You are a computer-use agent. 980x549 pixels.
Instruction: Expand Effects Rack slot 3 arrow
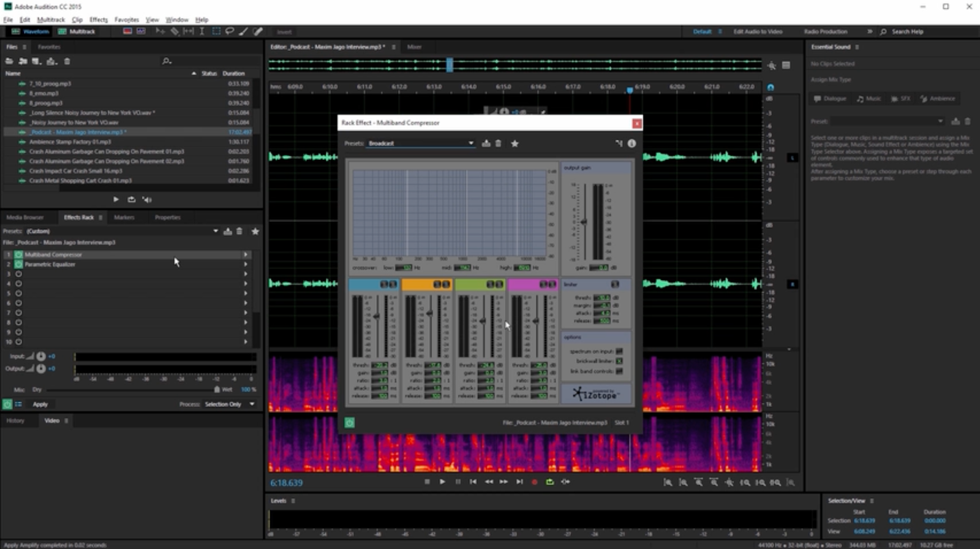[x=246, y=274]
